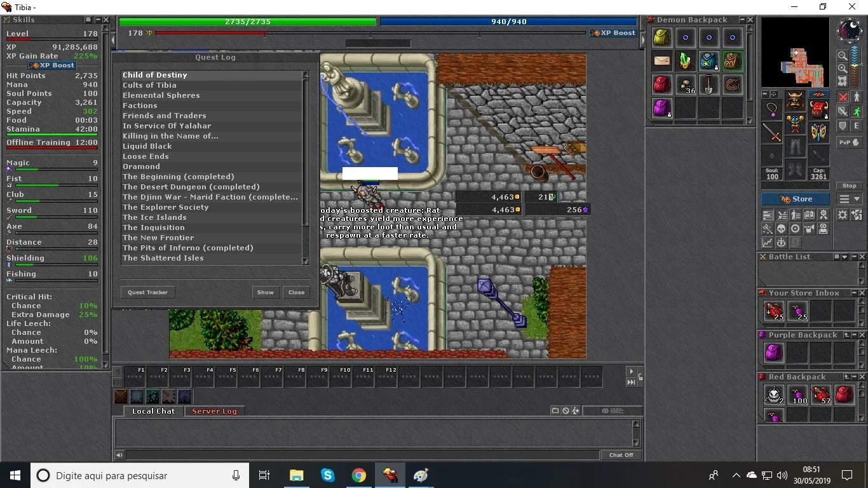Click Windows Start button
Screen dimensions: 868x488
click(x=15, y=475)
